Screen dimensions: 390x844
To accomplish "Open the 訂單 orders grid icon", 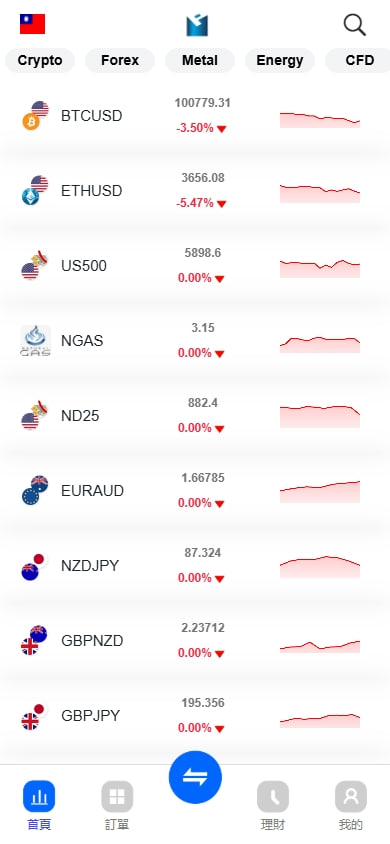I will pos(117,797).
